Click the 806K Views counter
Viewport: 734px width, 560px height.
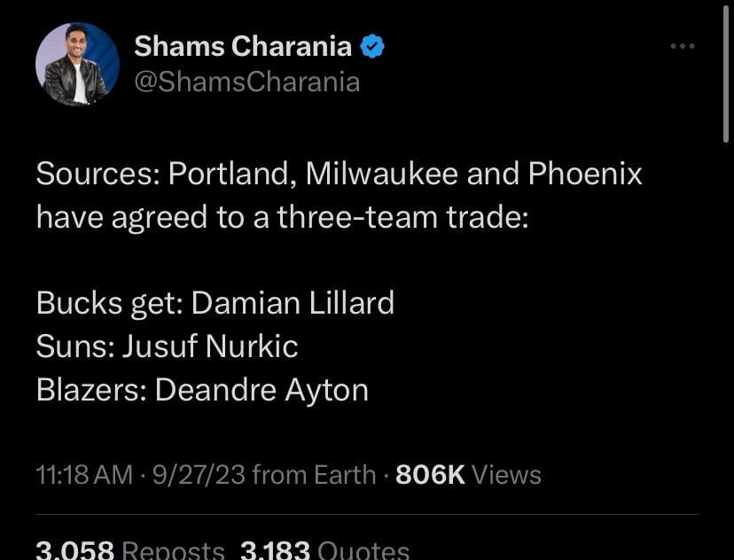468,475
